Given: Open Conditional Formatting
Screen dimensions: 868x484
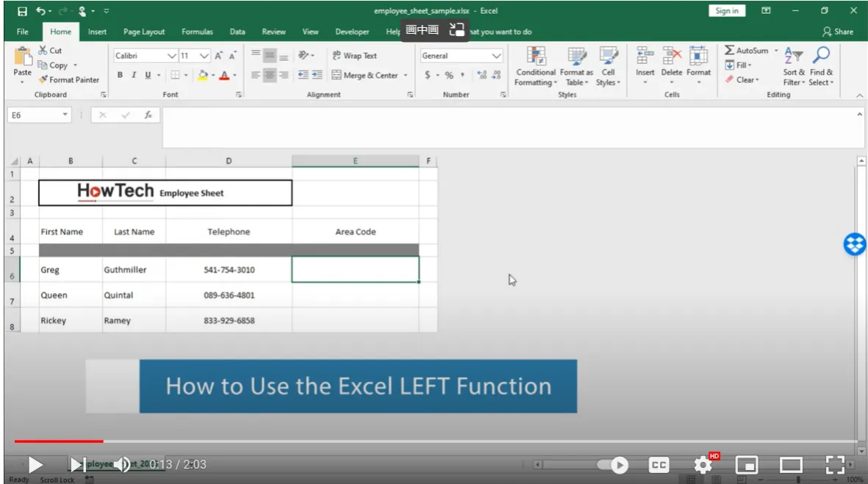Looking at the screenshot, I should pos(535,66).
